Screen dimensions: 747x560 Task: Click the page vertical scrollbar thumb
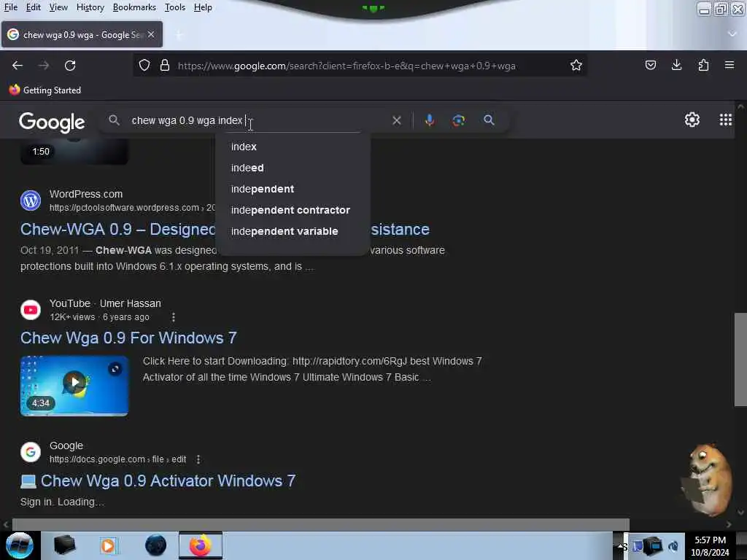click(x=740, y=359)
